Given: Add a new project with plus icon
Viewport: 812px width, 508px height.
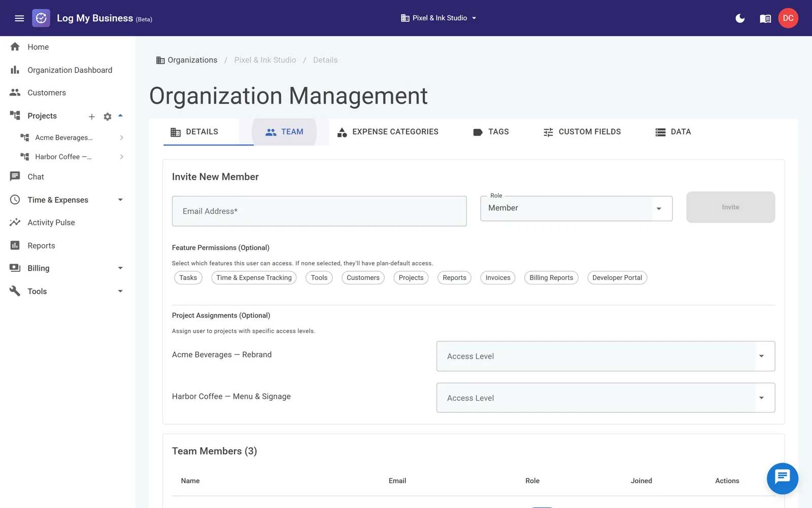Looking at the screenshot, I should click(92, 116).
